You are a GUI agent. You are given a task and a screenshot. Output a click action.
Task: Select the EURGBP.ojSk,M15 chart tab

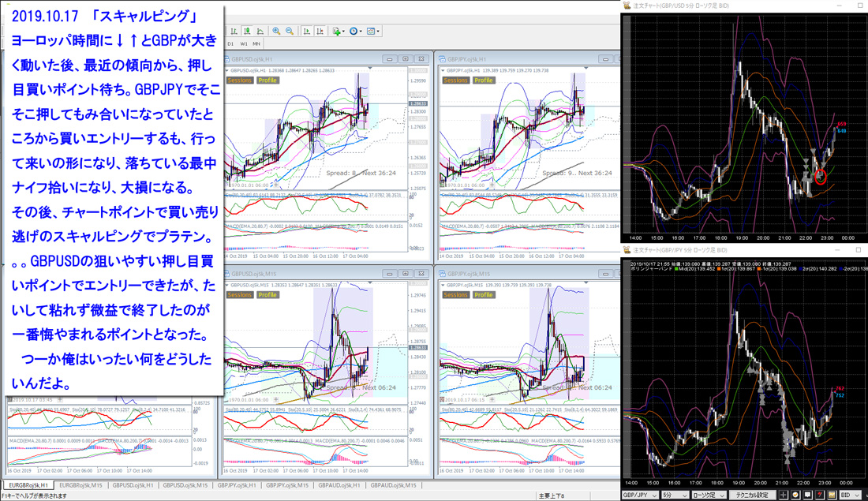click(x=81, y=485)
